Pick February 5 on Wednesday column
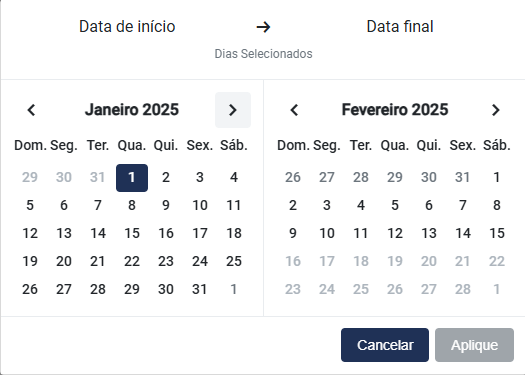This screenshot has width=525, height=375. pos(395,205)
